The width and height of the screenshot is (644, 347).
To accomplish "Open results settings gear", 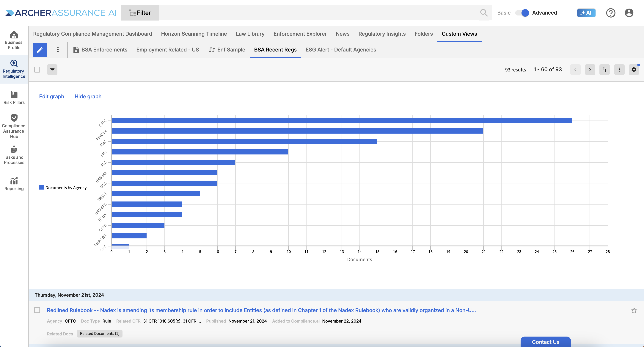I will 634,70.
